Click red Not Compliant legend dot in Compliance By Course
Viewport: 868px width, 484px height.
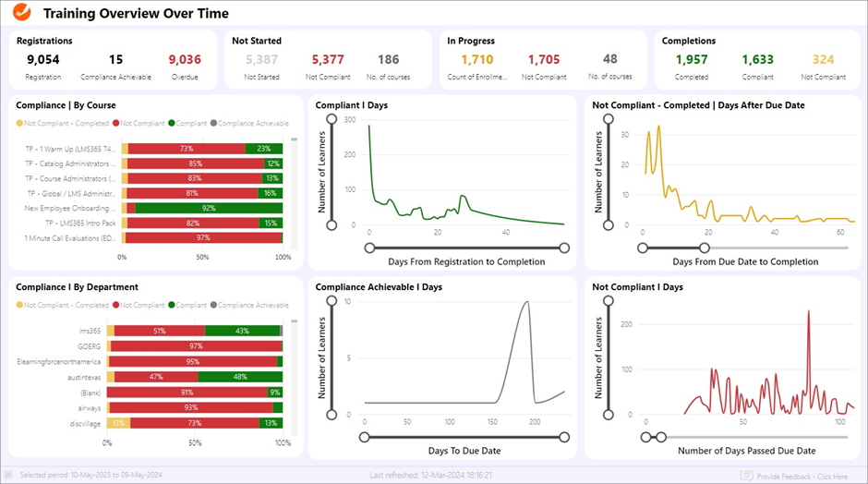point(119,123)
